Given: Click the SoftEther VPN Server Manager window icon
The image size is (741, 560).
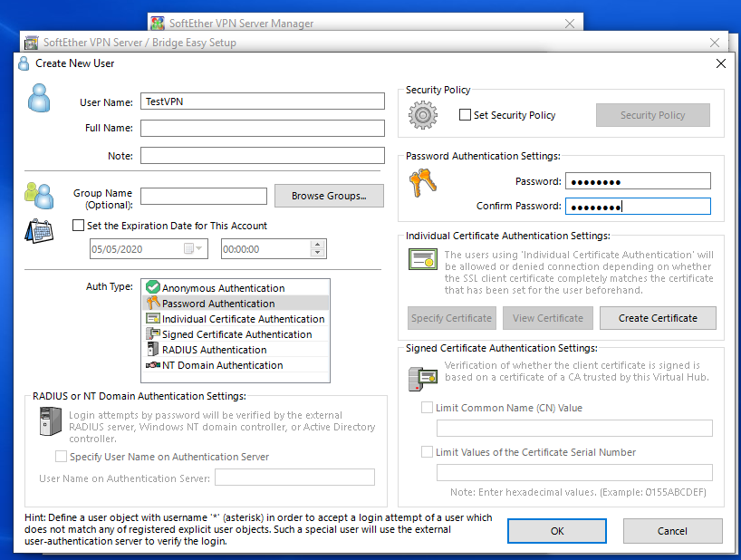Looking at the screenshot, I should [x=158, y=24].
